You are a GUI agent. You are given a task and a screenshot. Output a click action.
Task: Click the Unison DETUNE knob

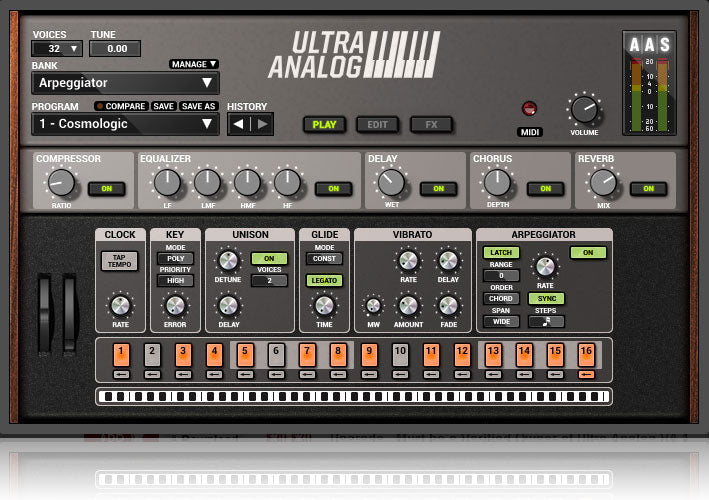(228, 261)
